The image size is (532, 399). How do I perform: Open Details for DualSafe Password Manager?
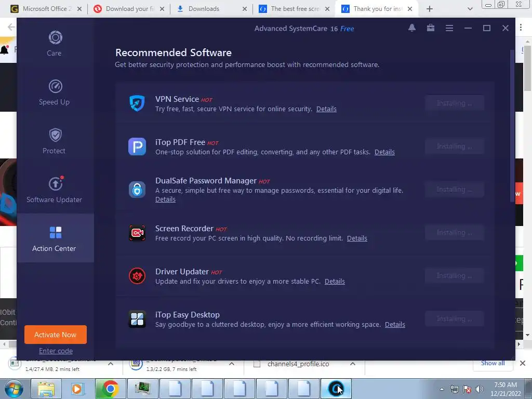pos(165,199)
